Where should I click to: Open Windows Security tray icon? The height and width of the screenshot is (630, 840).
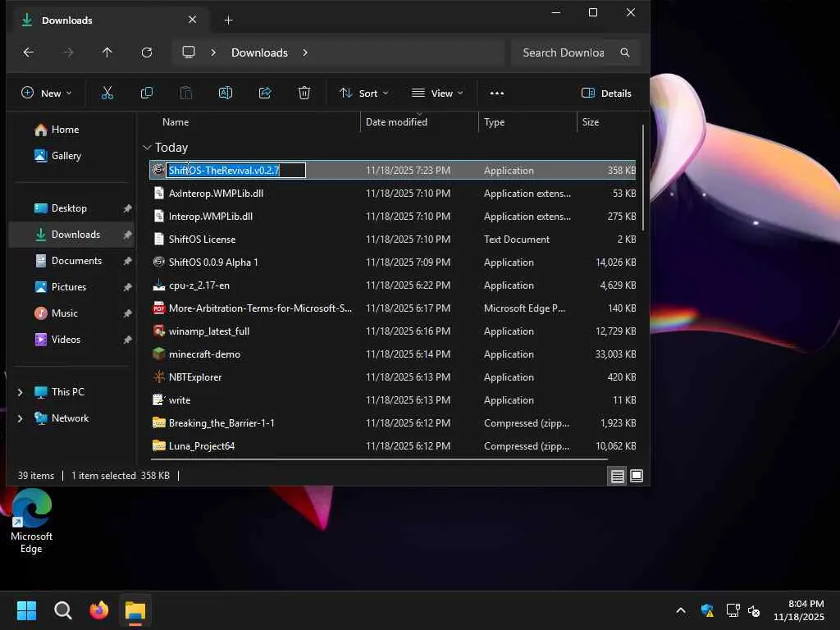707,610
